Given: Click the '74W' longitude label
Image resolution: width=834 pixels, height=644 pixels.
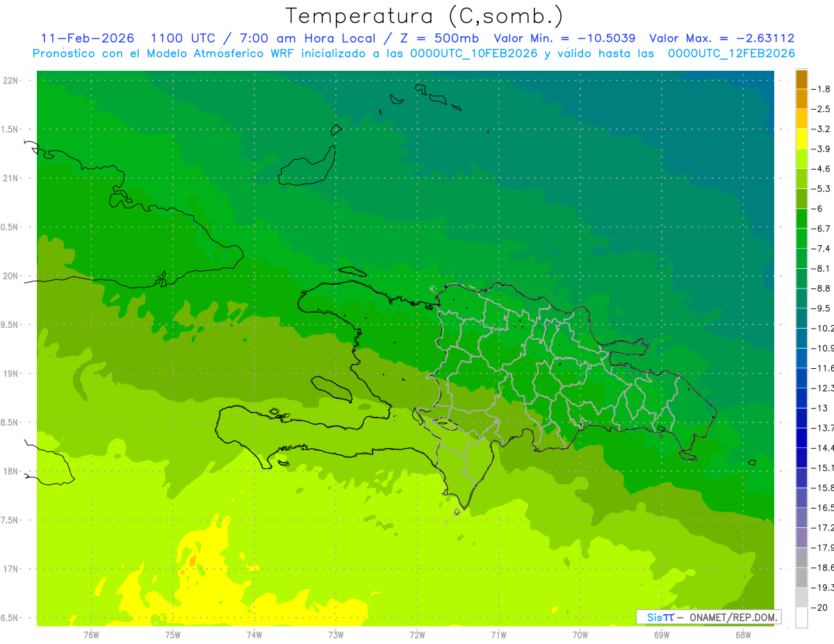Looking at the screenshot, I should 254,635.
